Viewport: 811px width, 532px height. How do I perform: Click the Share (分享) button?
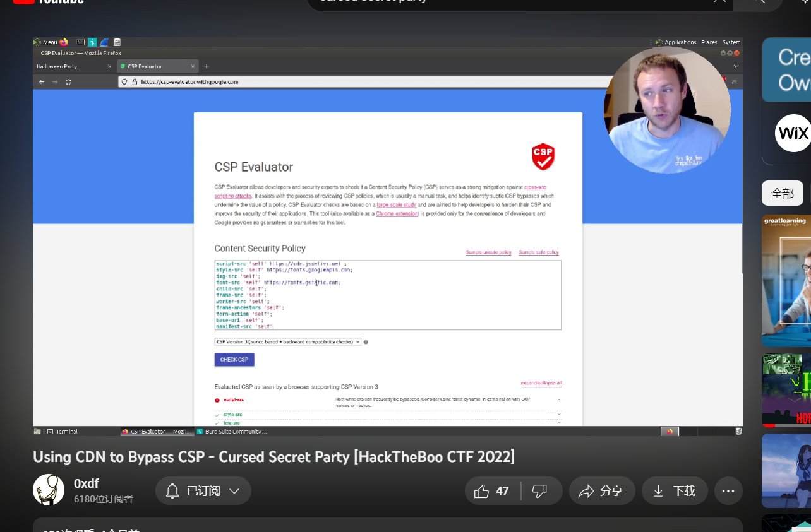602,491
